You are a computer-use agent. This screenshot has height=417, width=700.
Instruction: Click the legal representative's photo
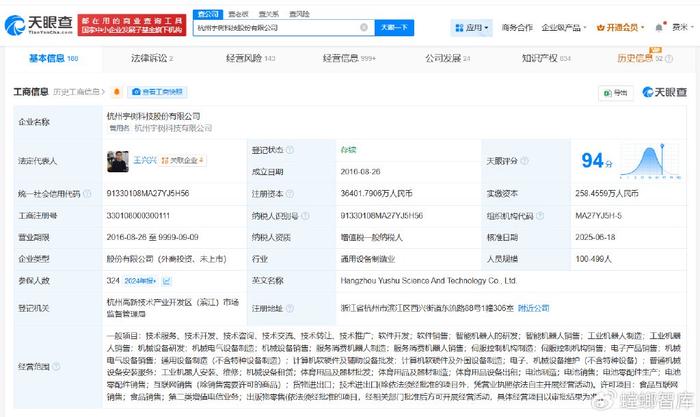click(118, 161)
